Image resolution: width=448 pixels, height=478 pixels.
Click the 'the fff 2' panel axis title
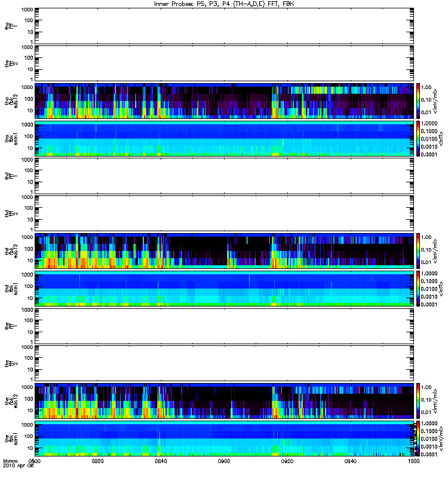click(11, 363)
